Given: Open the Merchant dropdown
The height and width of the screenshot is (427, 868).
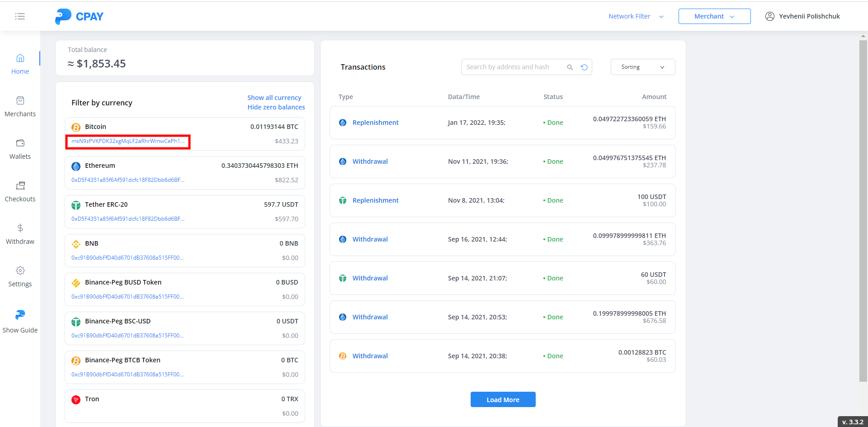Looking at the screenshot, I should click(x=714, y=16).
